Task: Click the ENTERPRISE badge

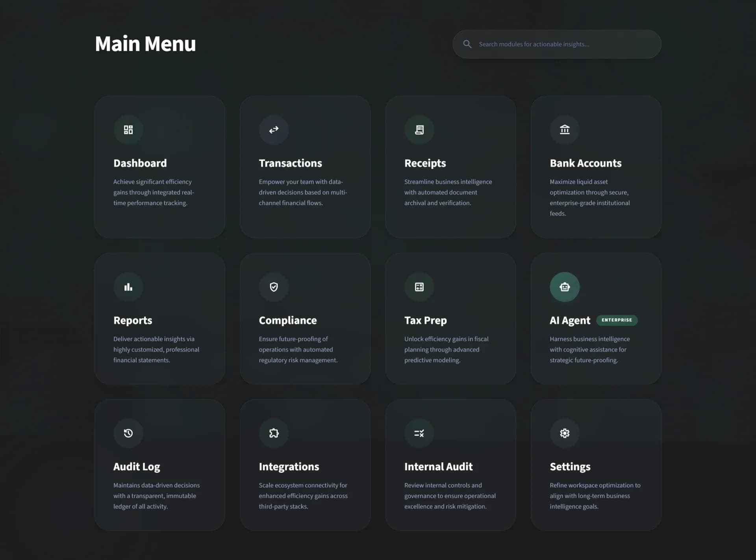Action: click(x=617, y=320)
